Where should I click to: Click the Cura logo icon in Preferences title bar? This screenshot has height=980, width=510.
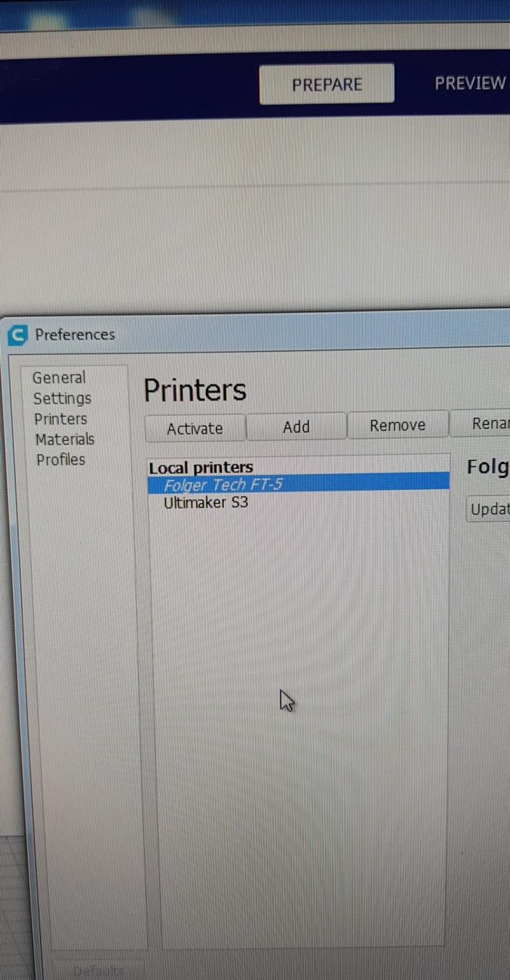click(17, 336)
